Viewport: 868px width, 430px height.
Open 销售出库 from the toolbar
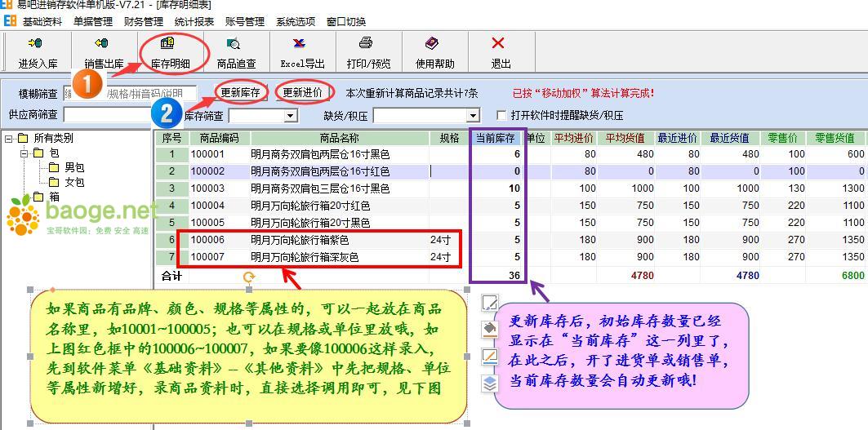pos(104,51)
